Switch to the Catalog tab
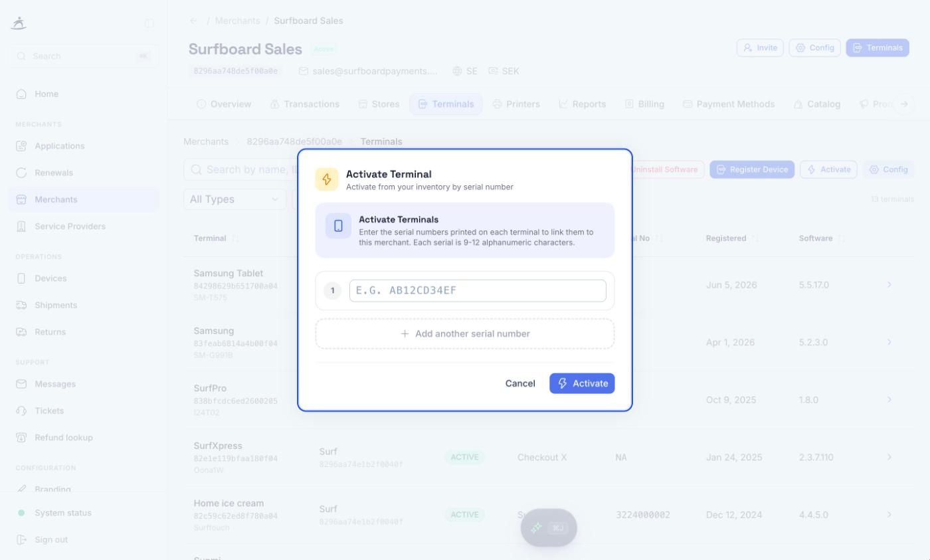 [817, 104]
